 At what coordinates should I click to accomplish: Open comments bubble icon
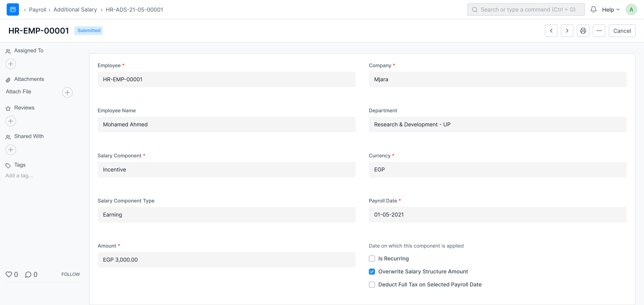pyautogui.click(x=28, y=274)
